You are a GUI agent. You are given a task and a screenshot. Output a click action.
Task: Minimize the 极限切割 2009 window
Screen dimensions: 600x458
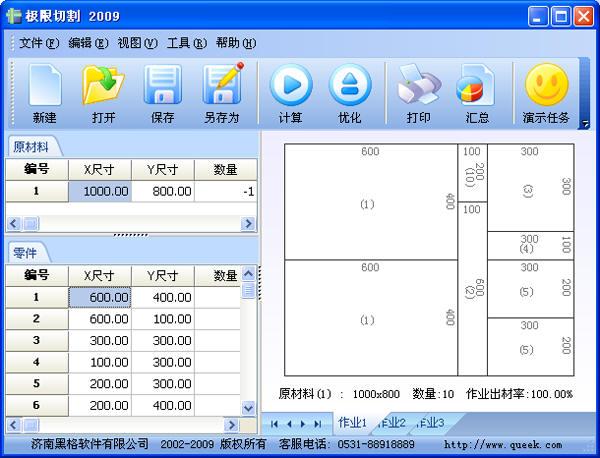(x=538, y=16)
